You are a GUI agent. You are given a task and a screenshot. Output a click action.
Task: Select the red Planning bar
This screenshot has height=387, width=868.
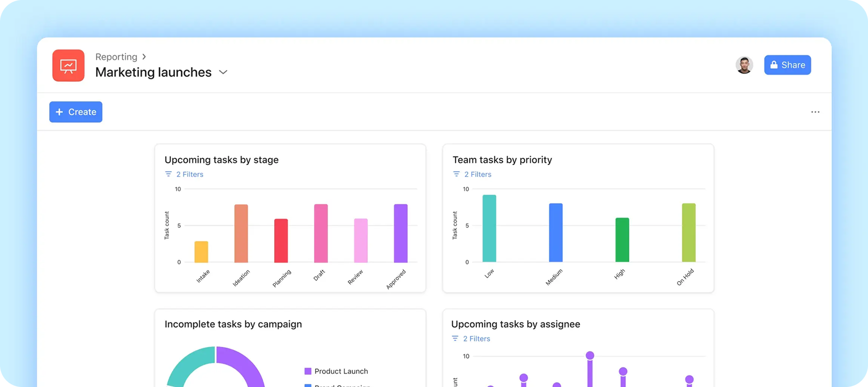point(281,241)
